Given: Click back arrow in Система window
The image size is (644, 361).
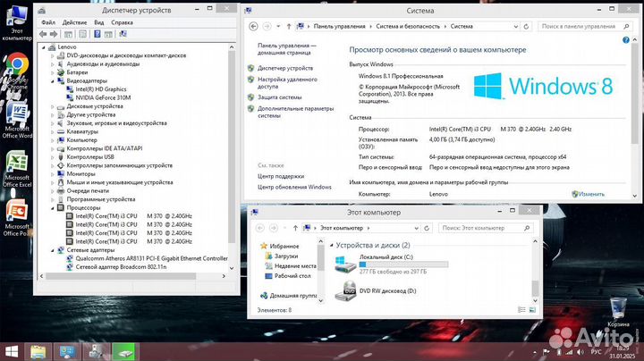Looking at the screenshot, I should click(253, 26).
